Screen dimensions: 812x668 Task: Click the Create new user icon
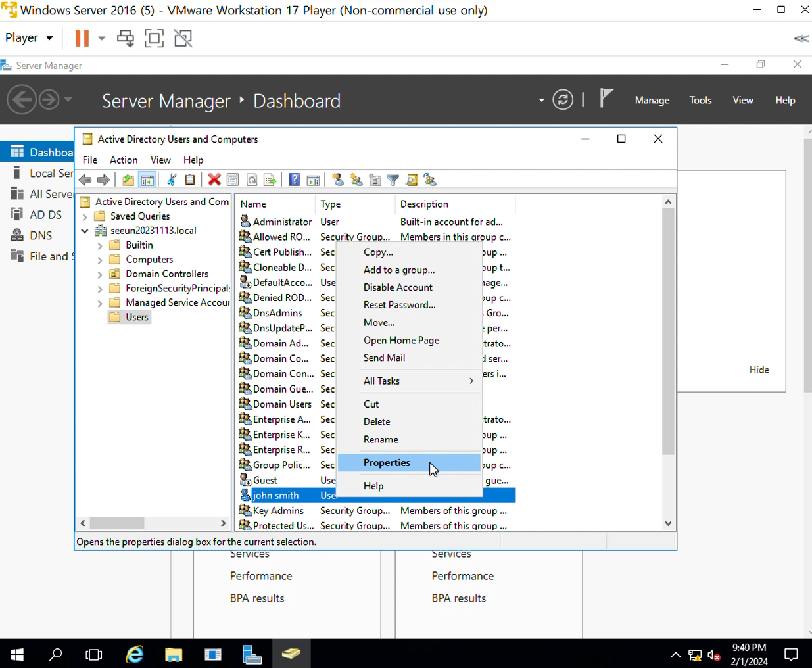(x=338, y=179)
